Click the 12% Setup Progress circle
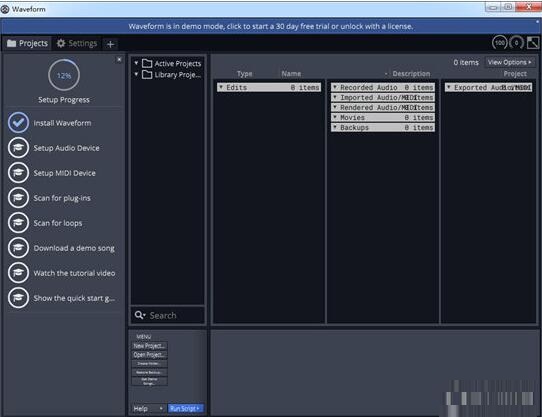 [64, 75]
